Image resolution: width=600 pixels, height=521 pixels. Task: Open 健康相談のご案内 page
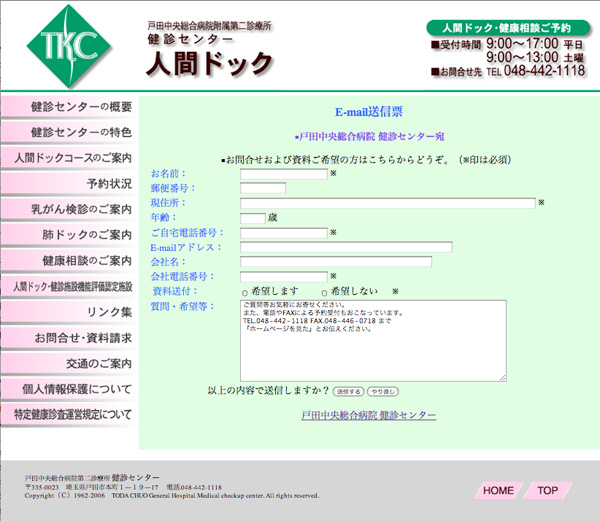click(69, 261)
